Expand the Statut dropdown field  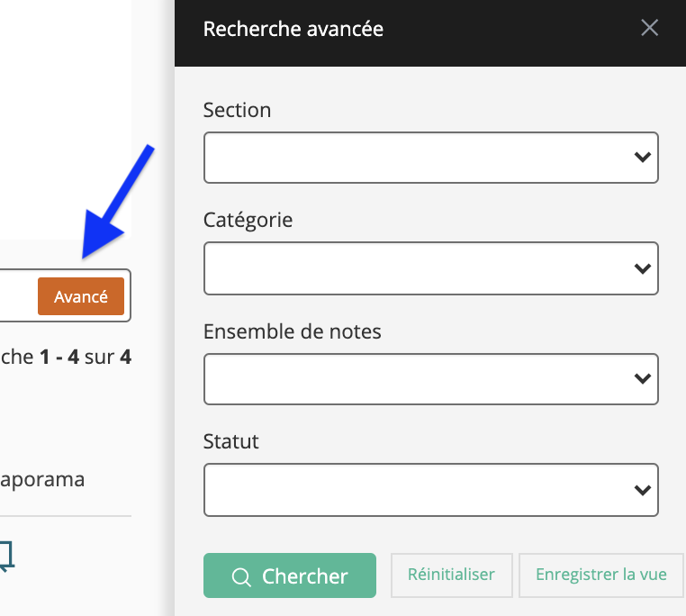click(431, 490)
